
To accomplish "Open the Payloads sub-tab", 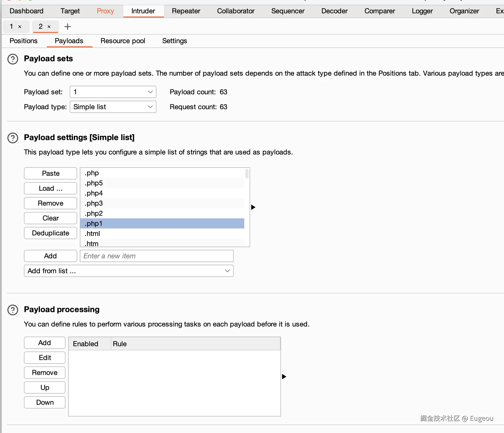I will pyautogui.click(x=69, y=41).
